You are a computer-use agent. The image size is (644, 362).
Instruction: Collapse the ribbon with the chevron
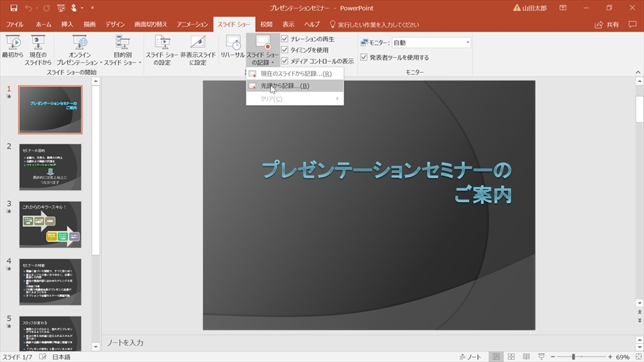638,72
